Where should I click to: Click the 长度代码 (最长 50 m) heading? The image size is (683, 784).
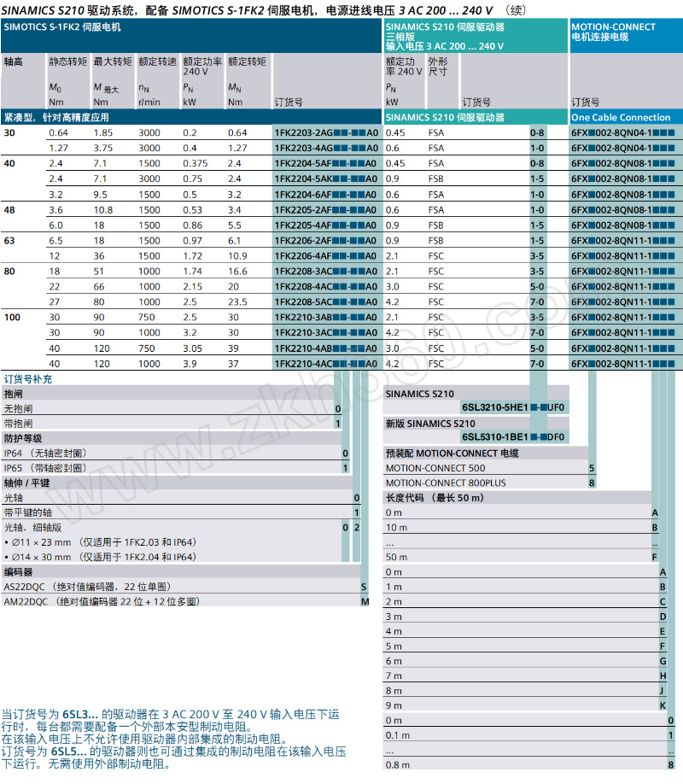point(429,497)
